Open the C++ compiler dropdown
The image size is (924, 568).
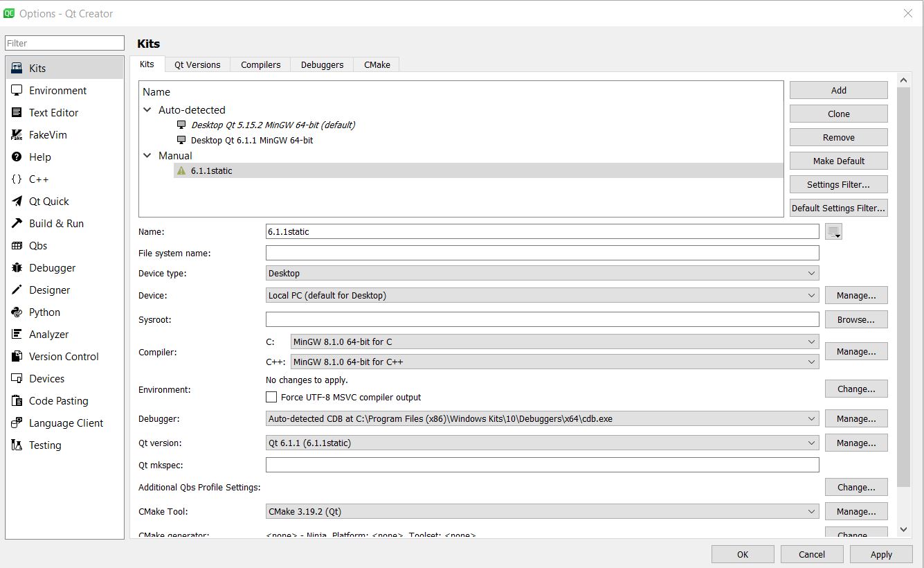coord(555,362)
